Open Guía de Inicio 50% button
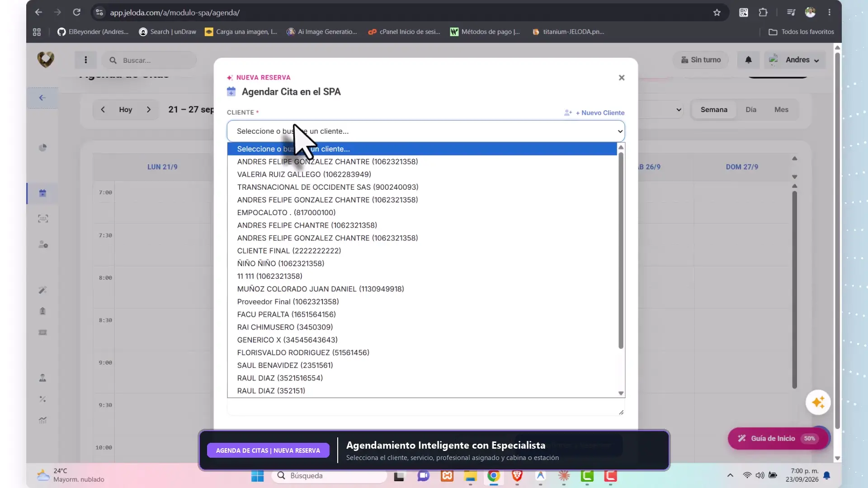The image size is (868, 488). point(778,438)
